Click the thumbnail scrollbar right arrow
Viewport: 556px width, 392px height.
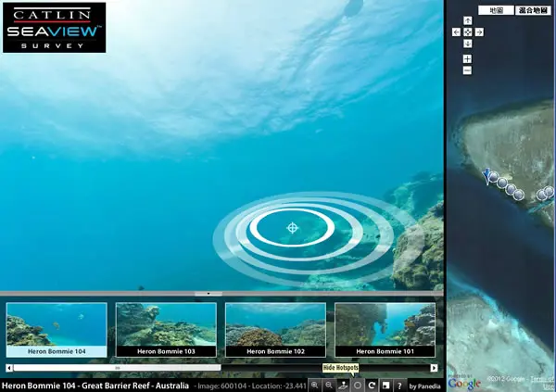pyautogui.click(x=434, y=368)
